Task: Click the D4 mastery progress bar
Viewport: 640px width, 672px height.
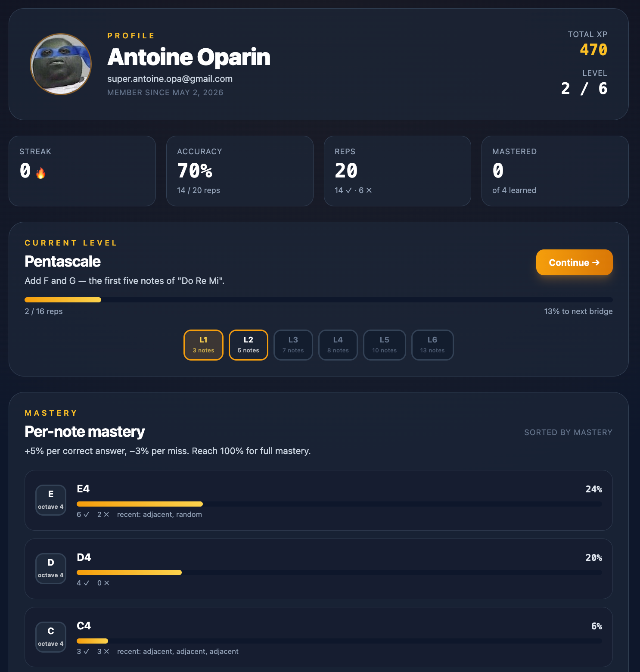Action: coord(339,572)
